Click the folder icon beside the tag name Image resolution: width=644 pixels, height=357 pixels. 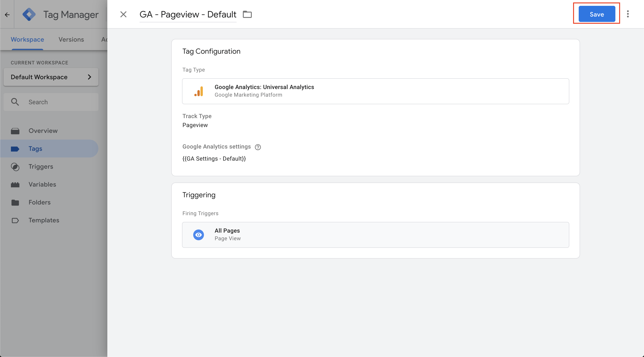(247, 14)
